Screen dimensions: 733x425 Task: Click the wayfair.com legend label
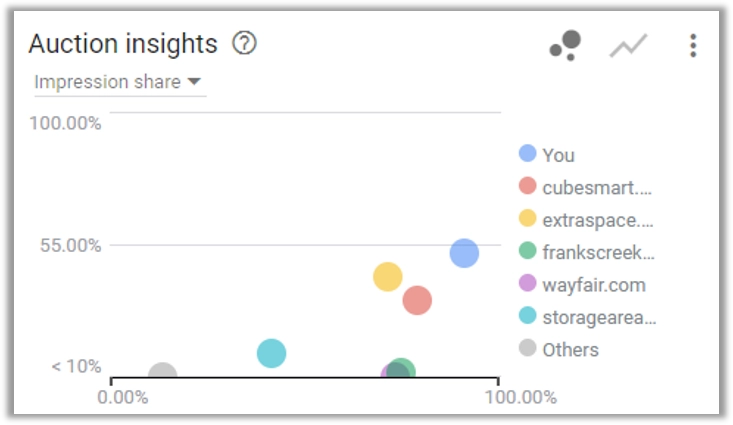click(594, 285)
